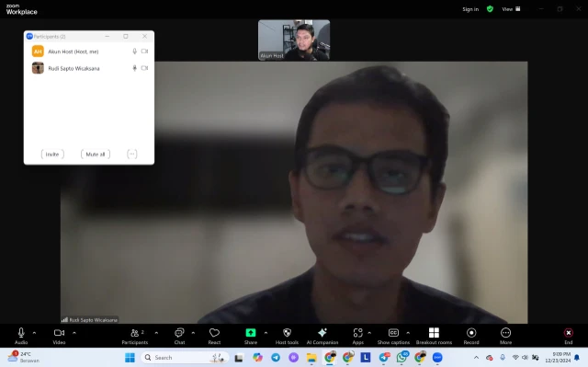Open the video options arrow
This screenshot has width=588, height=367.
coord(73,333)
